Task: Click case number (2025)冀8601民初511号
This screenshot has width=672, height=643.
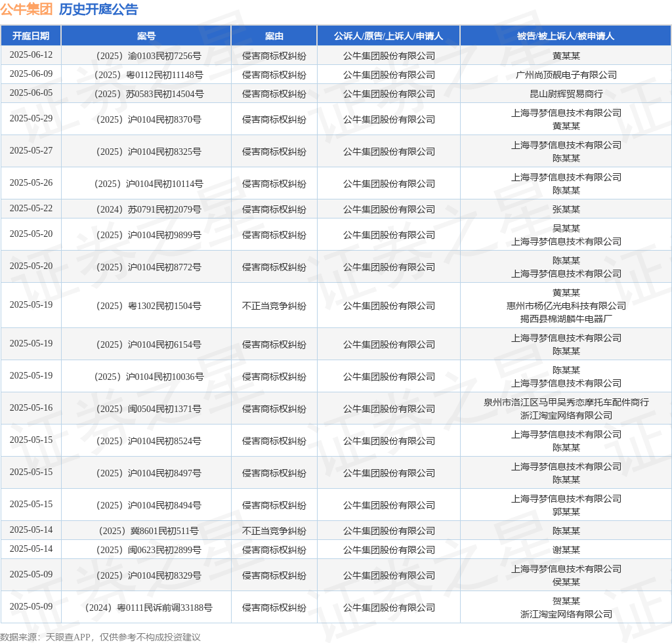Action: pyautogui.click(x=148, y=531)
